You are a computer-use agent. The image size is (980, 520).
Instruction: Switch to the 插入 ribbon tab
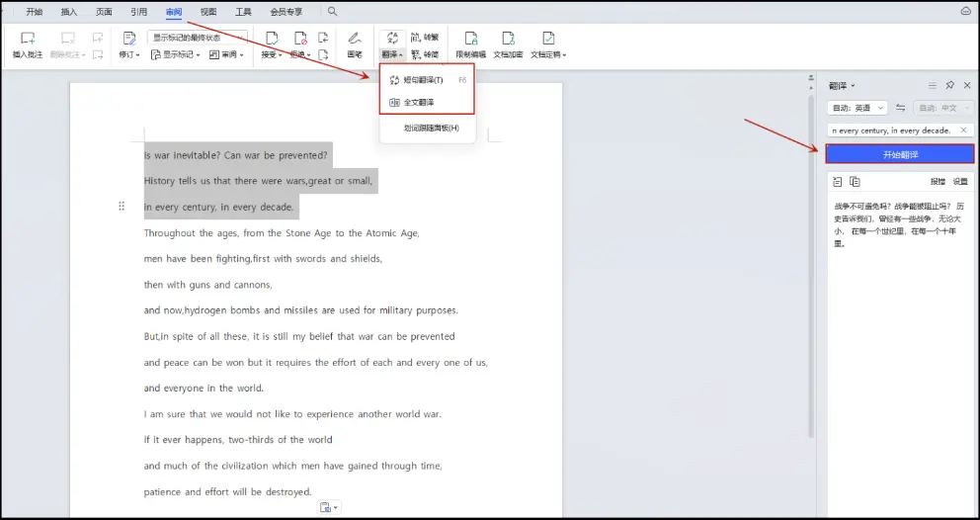69,12
